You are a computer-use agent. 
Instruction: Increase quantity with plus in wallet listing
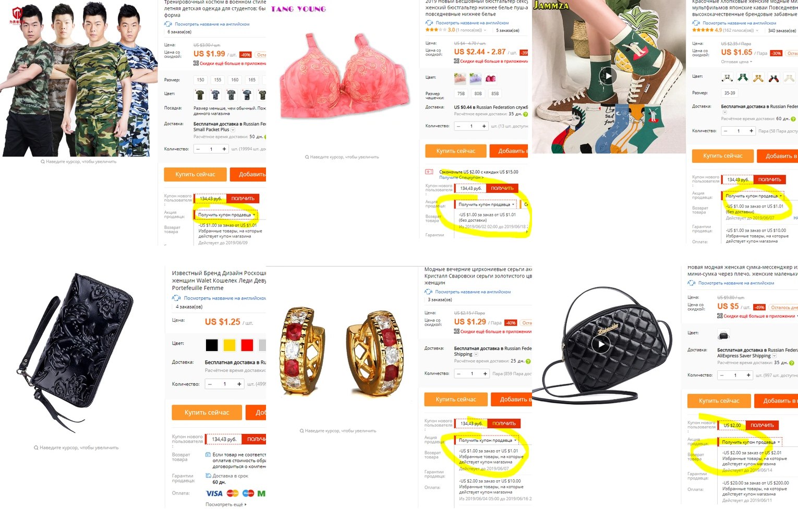click(239, 384)
